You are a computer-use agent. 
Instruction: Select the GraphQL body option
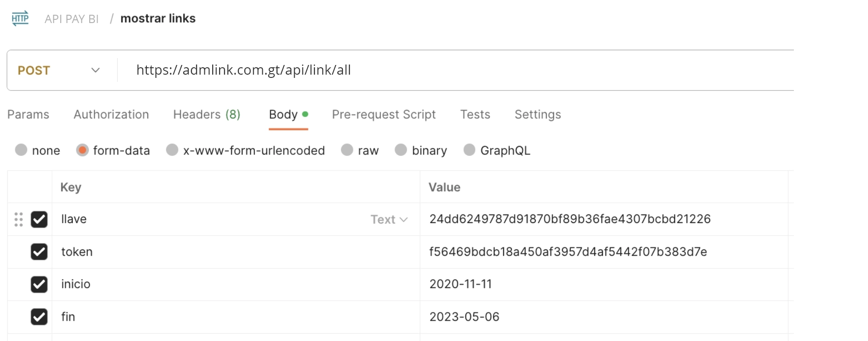pos(469,150)
